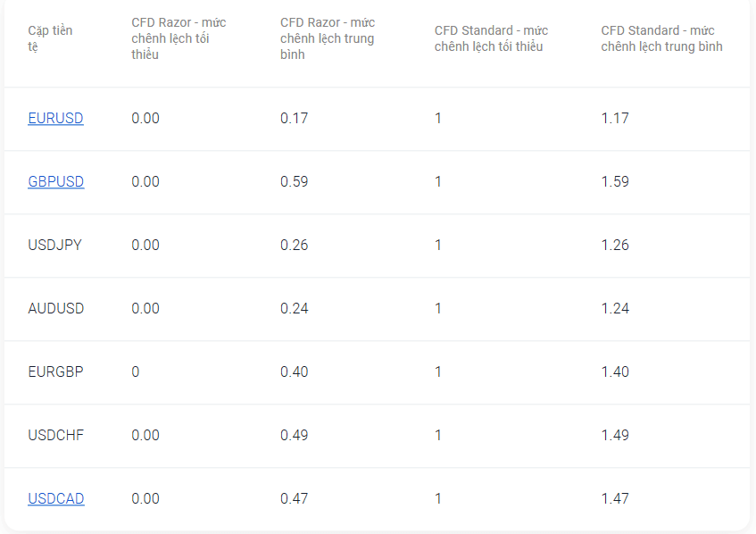
Task: Click the 'Cặp tiền tệ' column header
Action: (50, 38)
